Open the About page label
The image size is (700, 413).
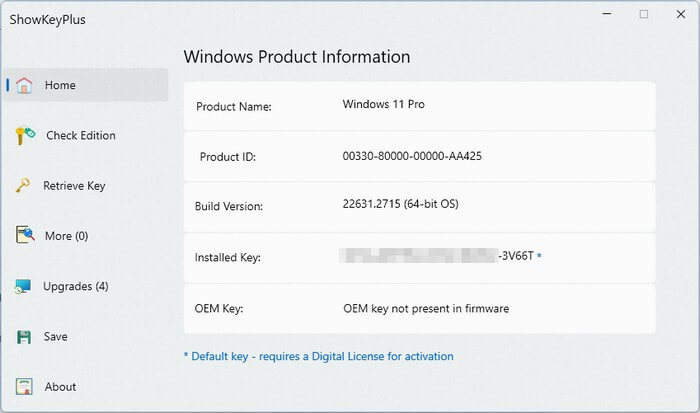pos(60,387)
